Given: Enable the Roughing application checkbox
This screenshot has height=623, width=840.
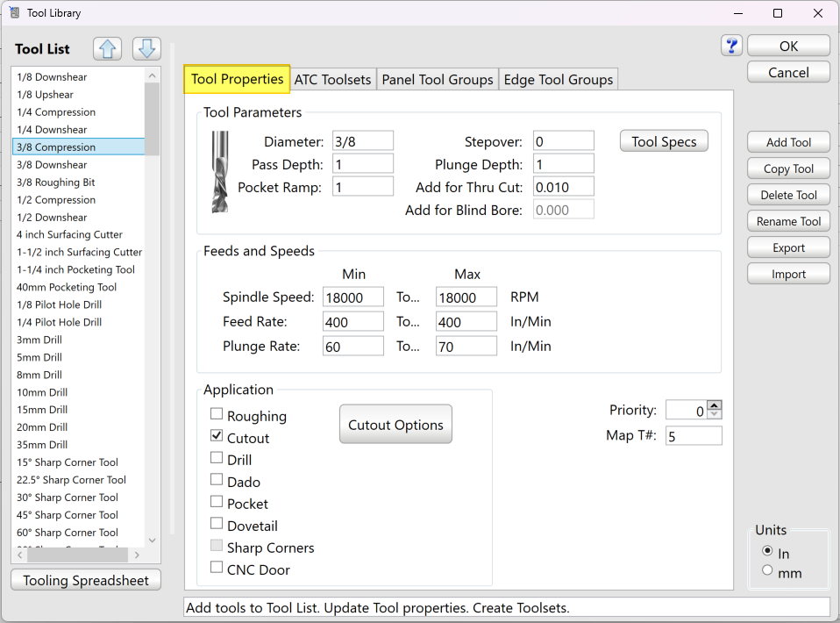Looking at the screenshot, I should coord(217,416).
